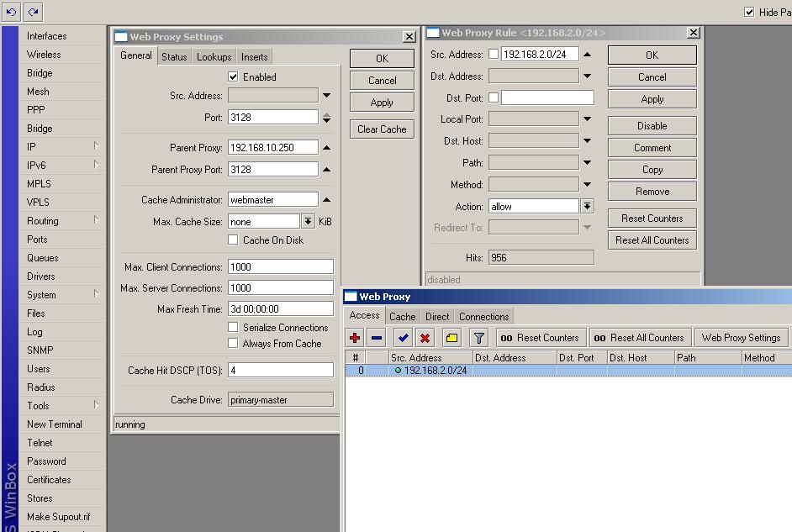Click the undo arrow icon
The height and width of the screenshot is (532, 792).
pyautogui.click(x=12, y=12)
